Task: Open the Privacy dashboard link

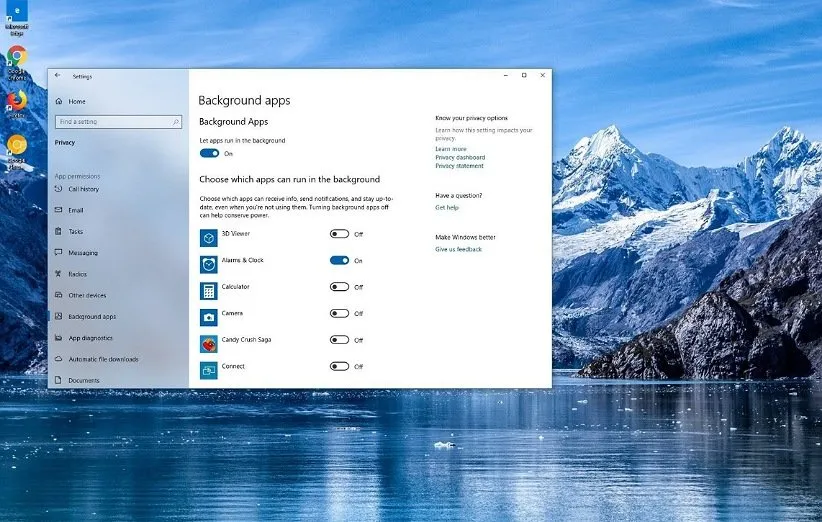Action: click(460, 158)
